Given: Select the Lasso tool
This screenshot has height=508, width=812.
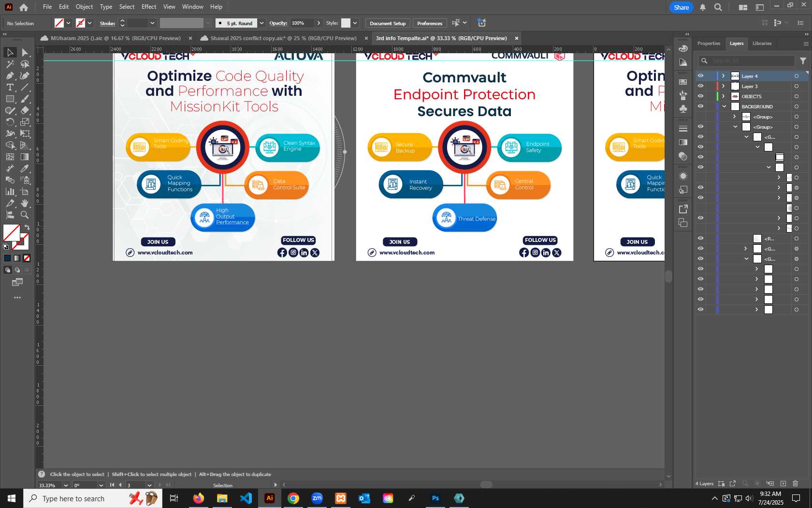Looking at the screenshot, I should (x=25, y=64).
